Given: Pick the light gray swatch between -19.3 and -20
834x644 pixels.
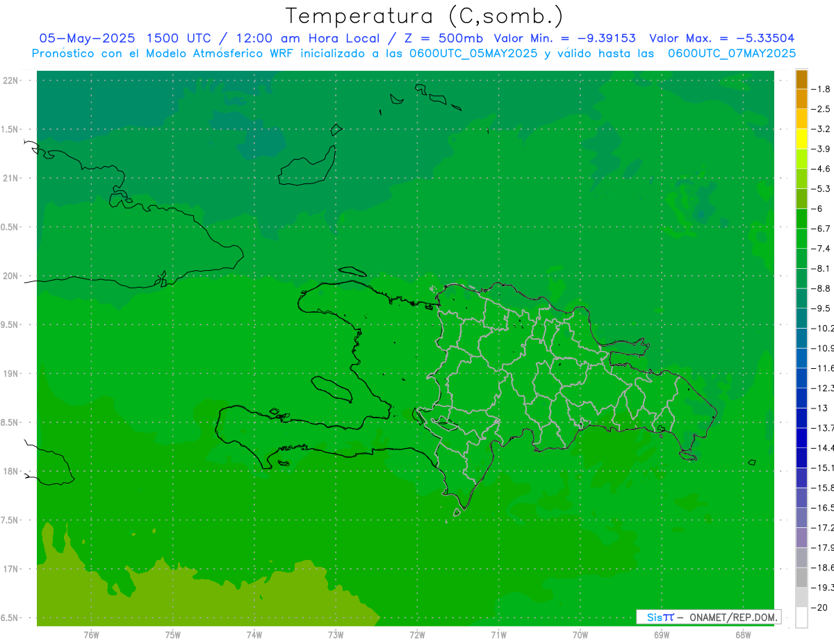Looking at the screenshot, I should (801, 597).
